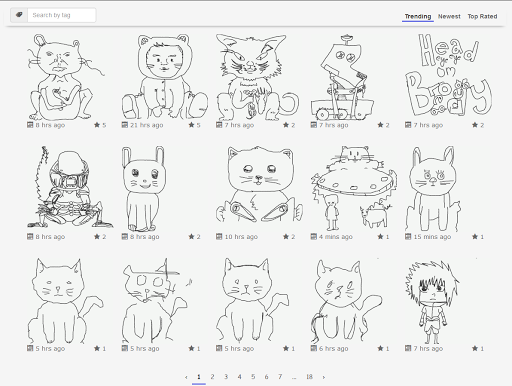Image resolution: width=512 pixels, height=386 pixels.
Task: Open page 3 of the gallery
Action: click(226, 377)
